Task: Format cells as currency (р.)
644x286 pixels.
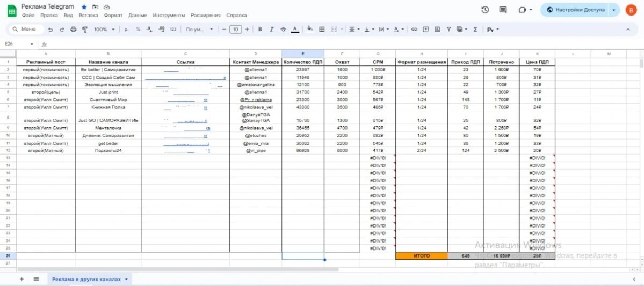Action: [x=127, y=29]
